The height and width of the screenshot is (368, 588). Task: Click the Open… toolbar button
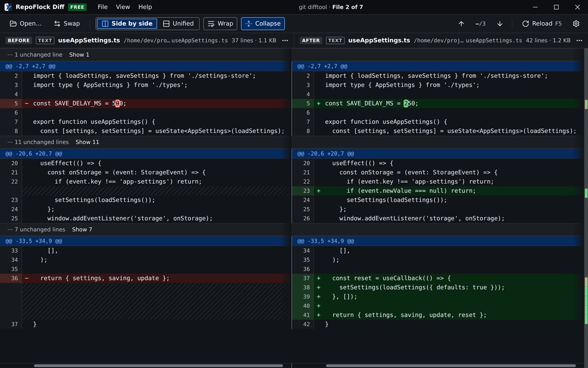point(26,23)
